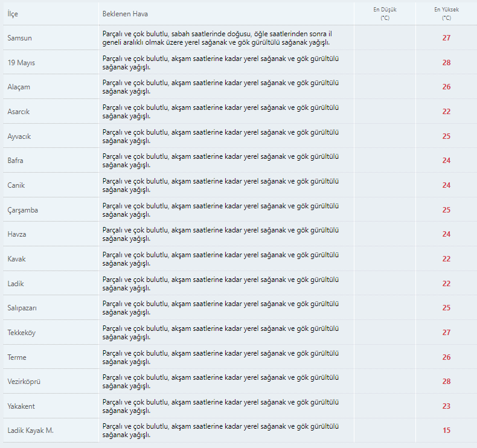Click Kavak's high temperature 22
This screenshot has height=448, width=477.
(x=446, y=259)
